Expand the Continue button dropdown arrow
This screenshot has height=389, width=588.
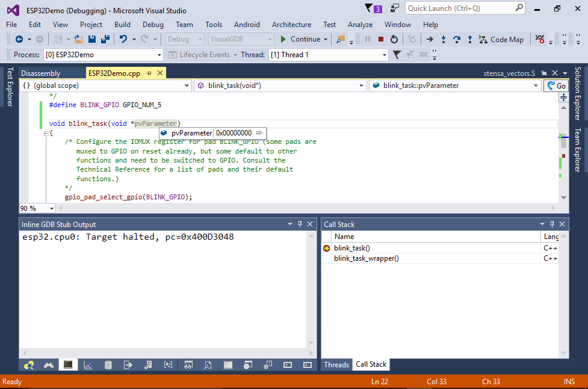point(326,39)
